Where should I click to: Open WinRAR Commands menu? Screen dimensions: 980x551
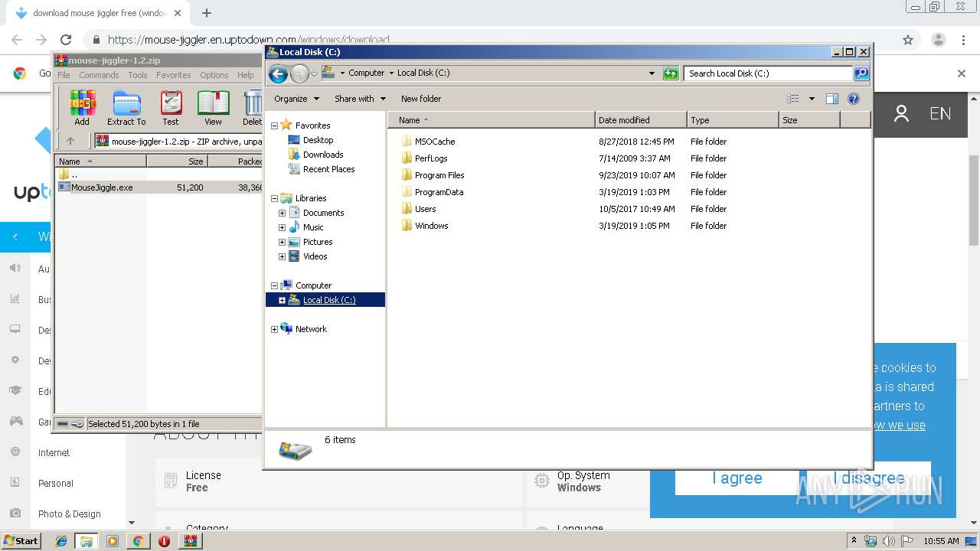click(99, 75)
